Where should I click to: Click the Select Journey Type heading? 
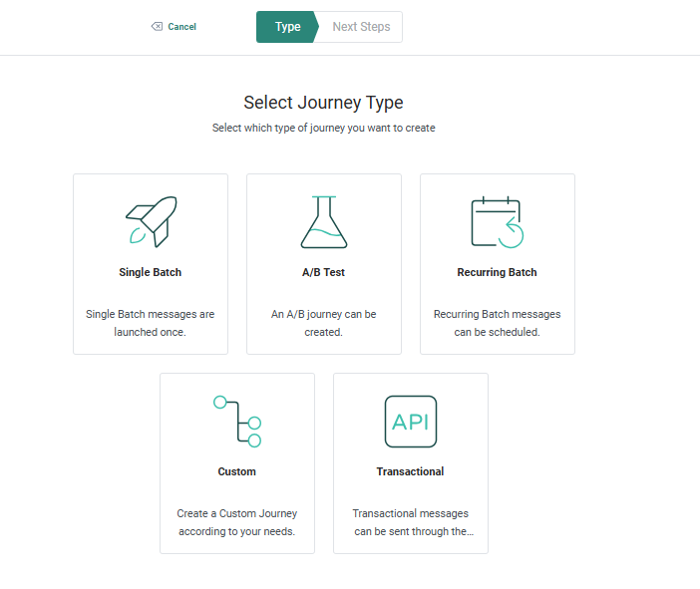[323, 103]
